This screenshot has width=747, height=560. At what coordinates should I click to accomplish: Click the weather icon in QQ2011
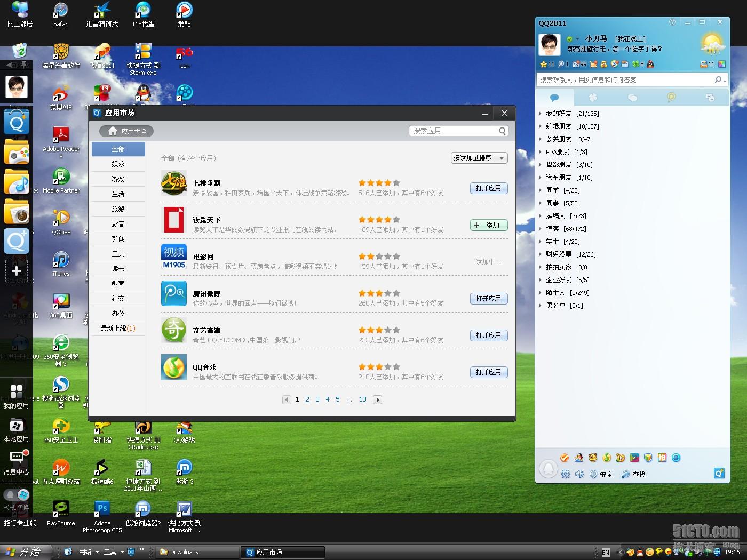coord(713,44)
